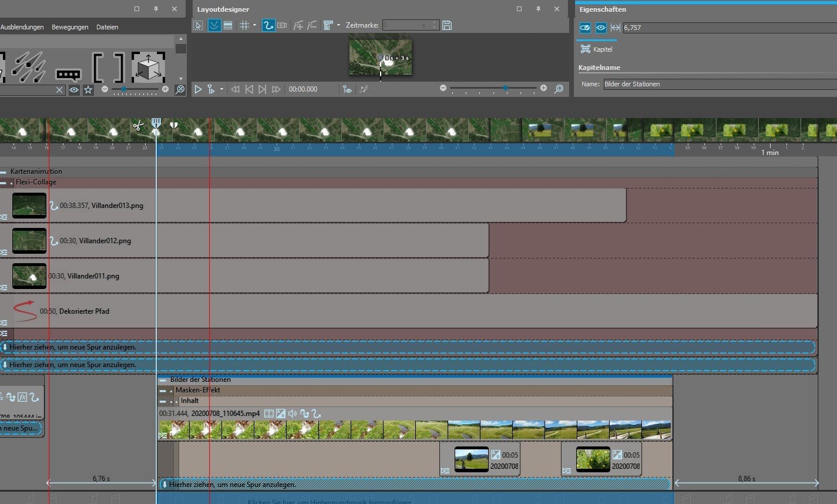The width and height of the screenshot is (837, 504).
Task: Click the save disk icon beside Zeitmarke
Action: click(447, 25)
